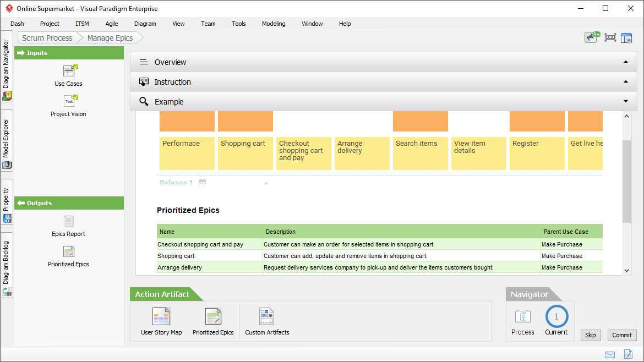Image resolution: width=644 pixels, height=362 pixels.
Task: Click the Description column header
Action: click(x=402, y=232)
